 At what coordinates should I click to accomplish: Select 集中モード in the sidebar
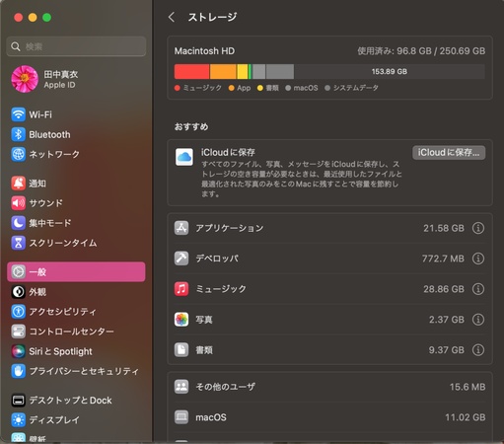pos(76,223)
